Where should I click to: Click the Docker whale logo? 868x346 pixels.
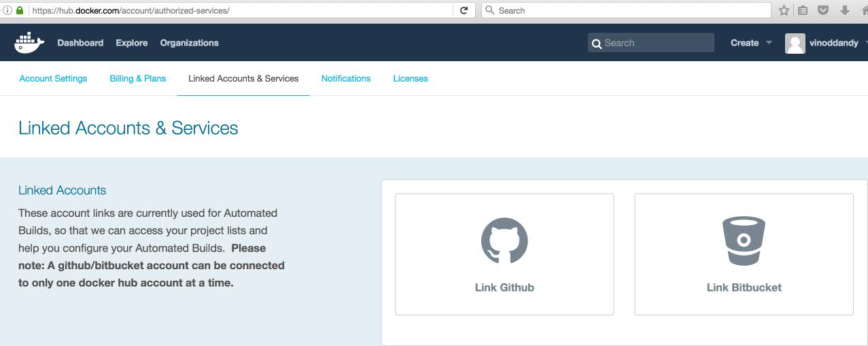tap(29, 42)
